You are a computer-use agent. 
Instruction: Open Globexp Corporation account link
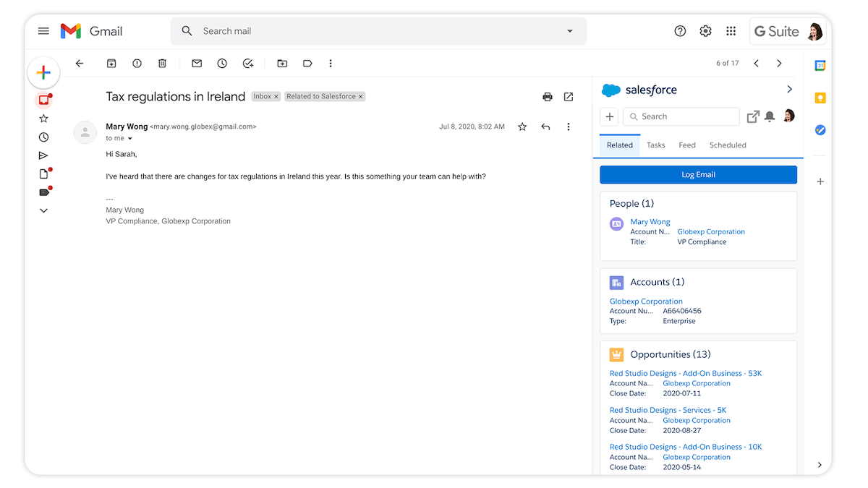pos(646,301)
